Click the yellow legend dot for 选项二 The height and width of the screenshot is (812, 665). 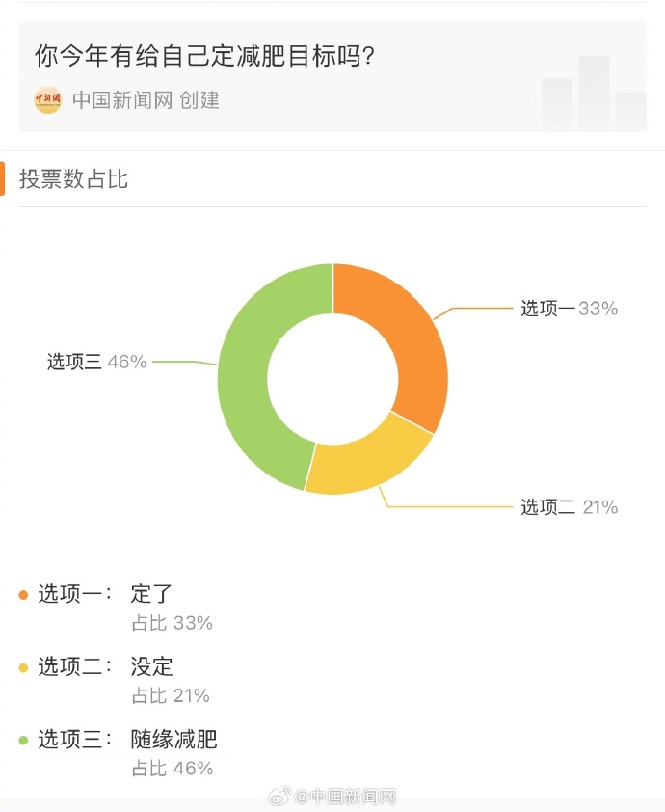point(23,667)
